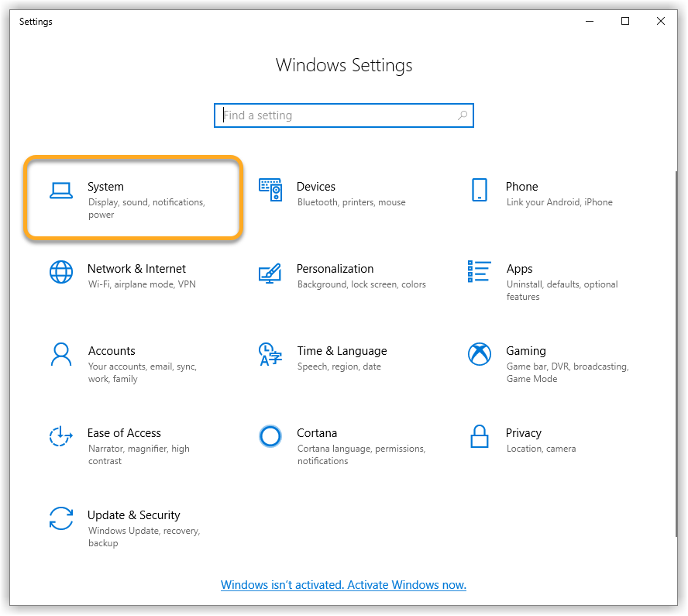This screenshot has width=688, height=616.
Task: Maximize the Settings window
Action: [625, 22]
